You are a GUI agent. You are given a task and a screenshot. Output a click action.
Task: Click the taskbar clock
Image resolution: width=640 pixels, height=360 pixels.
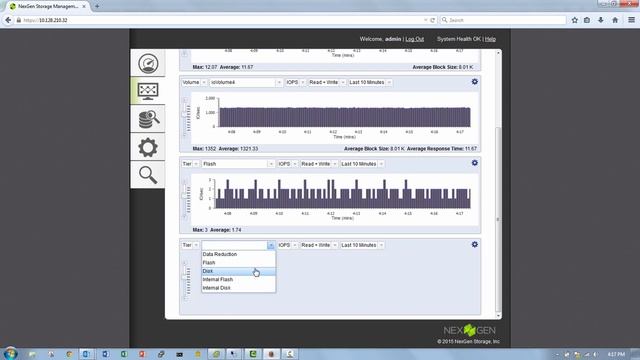(616, 354)
